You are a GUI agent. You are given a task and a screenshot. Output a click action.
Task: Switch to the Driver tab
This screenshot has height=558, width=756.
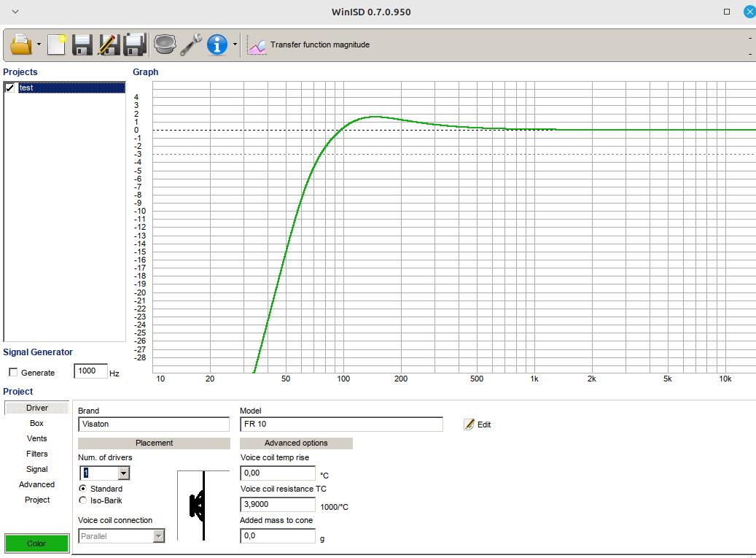(36, 408)
